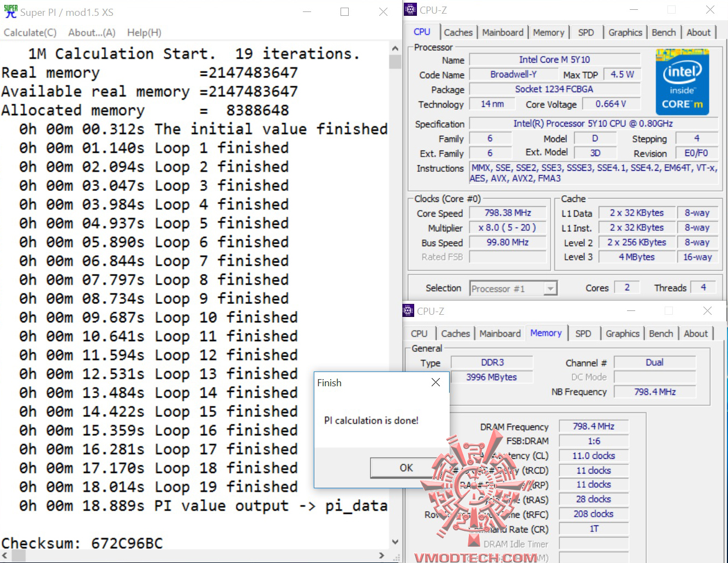Open SPD tab in the memory CPU-Z window
This screenshot has height=563, width=728.
(583, 334)
